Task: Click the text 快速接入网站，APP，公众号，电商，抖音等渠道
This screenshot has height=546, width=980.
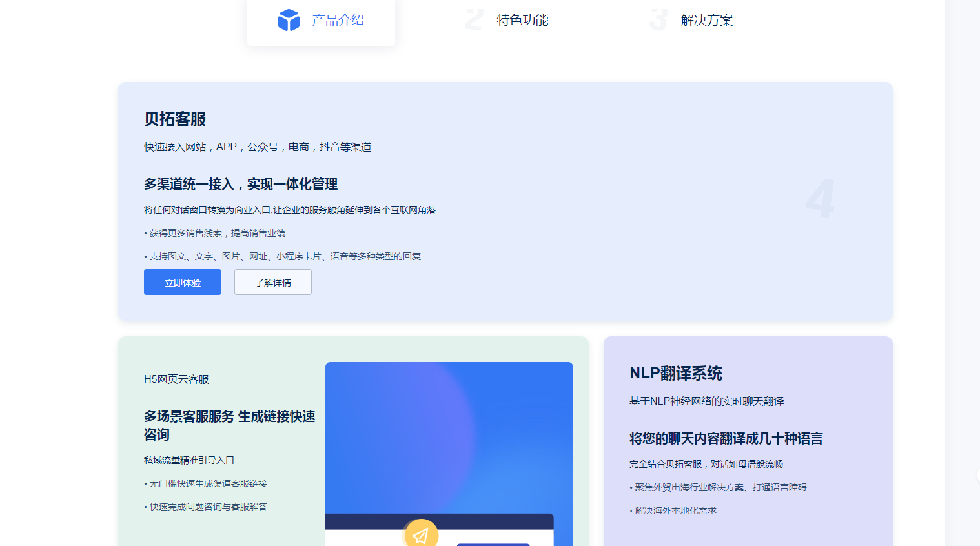Action: 258,147
